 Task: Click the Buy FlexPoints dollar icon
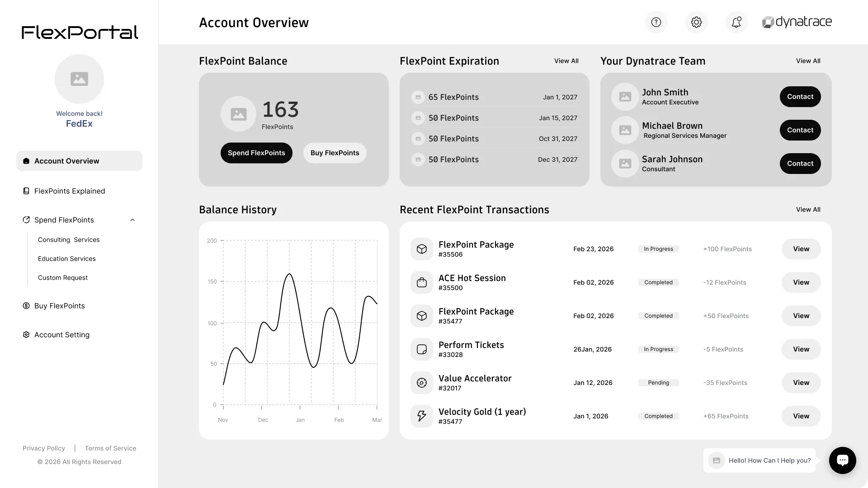(x=26, y=306)
